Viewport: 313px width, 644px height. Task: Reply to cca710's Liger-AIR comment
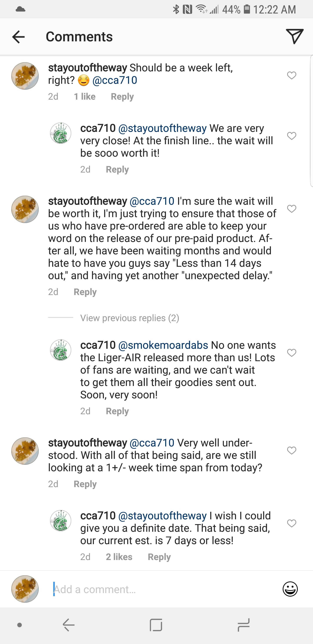pos(117,411)
